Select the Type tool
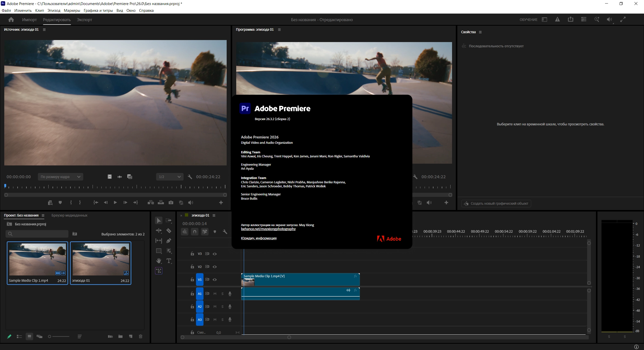The height and width of the screenshot is (350, 644). coord(169,261)
